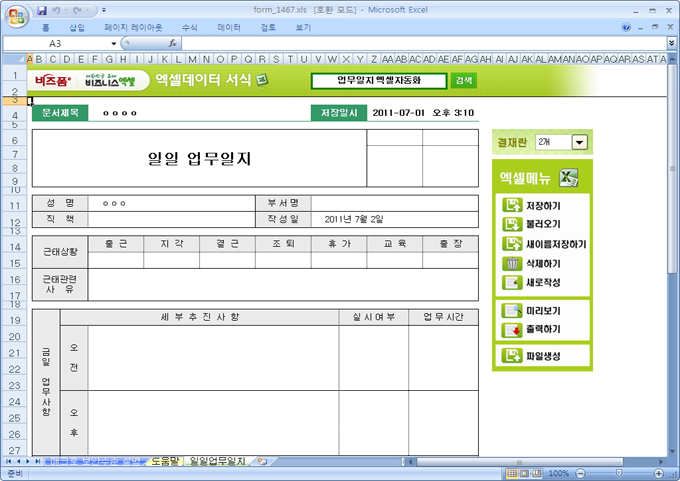680x481 pixels.
Task: Click the insert function fx icon
Action: (x=173, y=44)
